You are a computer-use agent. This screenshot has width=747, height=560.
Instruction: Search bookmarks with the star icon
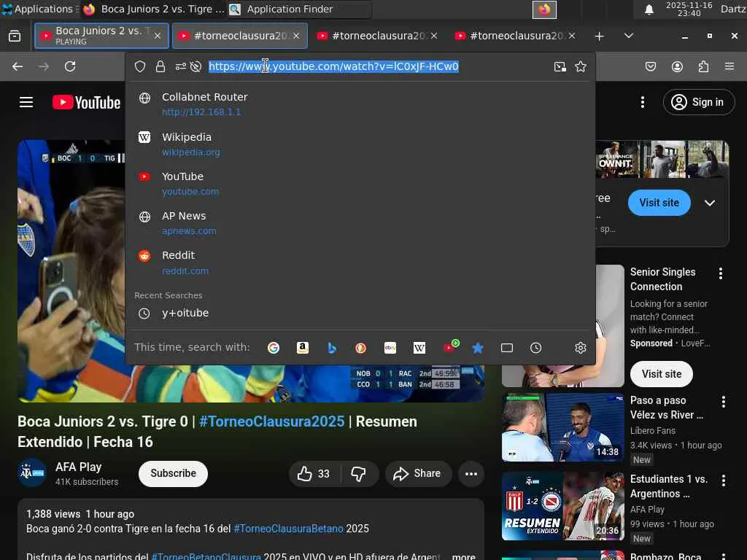(x=478, y=348)
